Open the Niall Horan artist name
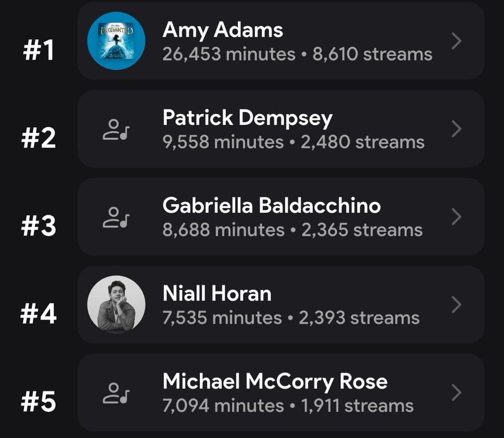This screenshot has height=438, width=504. pyautogui.click(x=217, y=293)
